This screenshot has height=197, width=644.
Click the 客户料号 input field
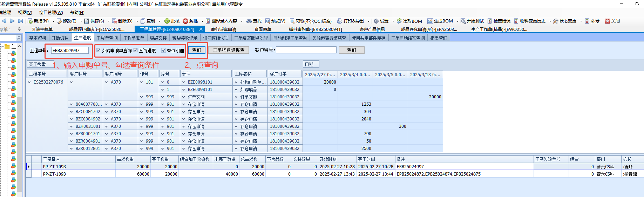click(x=306, y=50)
